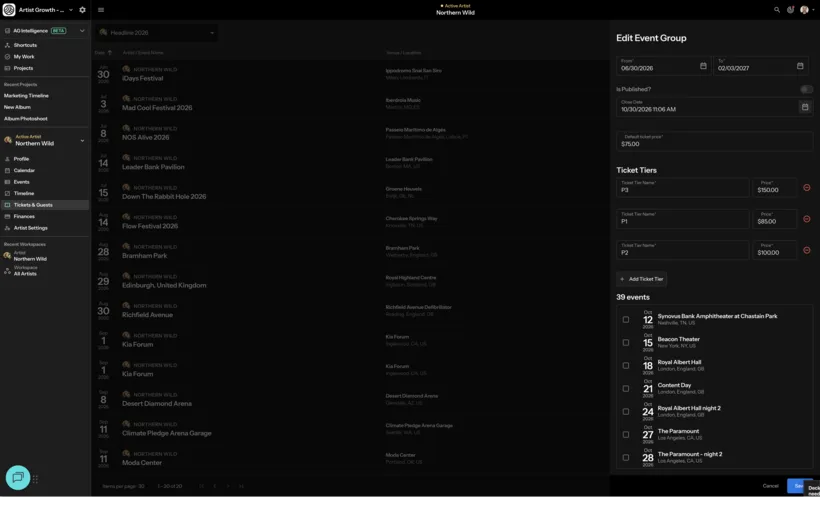The width and height of the screenshot is (820, 513).
Task: Open Close Date calendar picker icon
Action: [x=805, y=107]
